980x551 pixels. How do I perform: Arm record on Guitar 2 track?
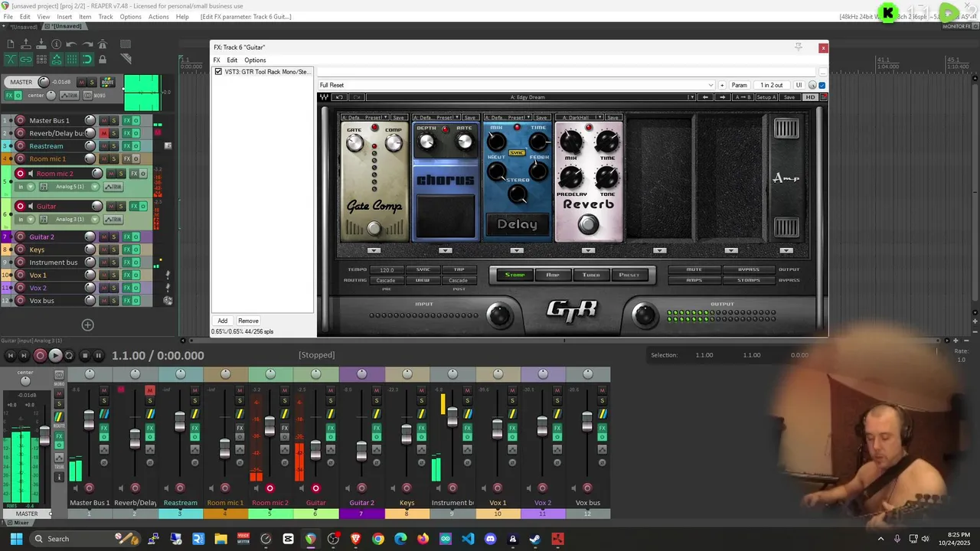[x=21, y=236]
